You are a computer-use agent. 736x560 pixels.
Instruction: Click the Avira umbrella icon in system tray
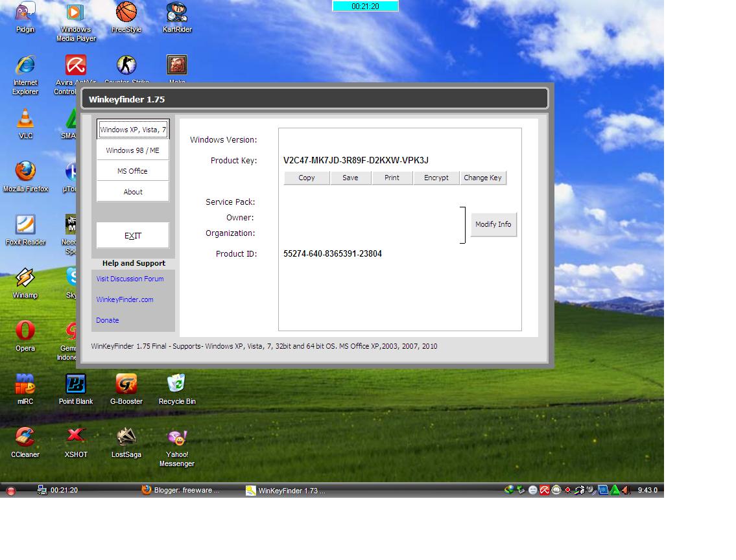[x=545, y=490]
